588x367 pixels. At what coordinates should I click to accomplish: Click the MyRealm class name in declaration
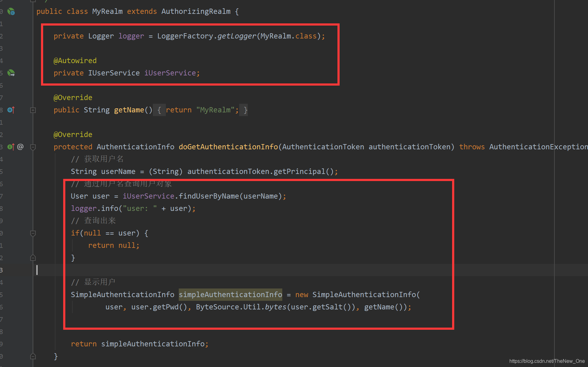tap(107, 12)
